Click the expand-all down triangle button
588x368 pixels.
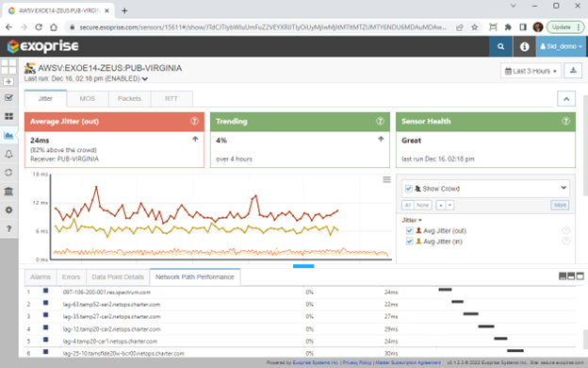pyautogui.click(x=450, y=205)
